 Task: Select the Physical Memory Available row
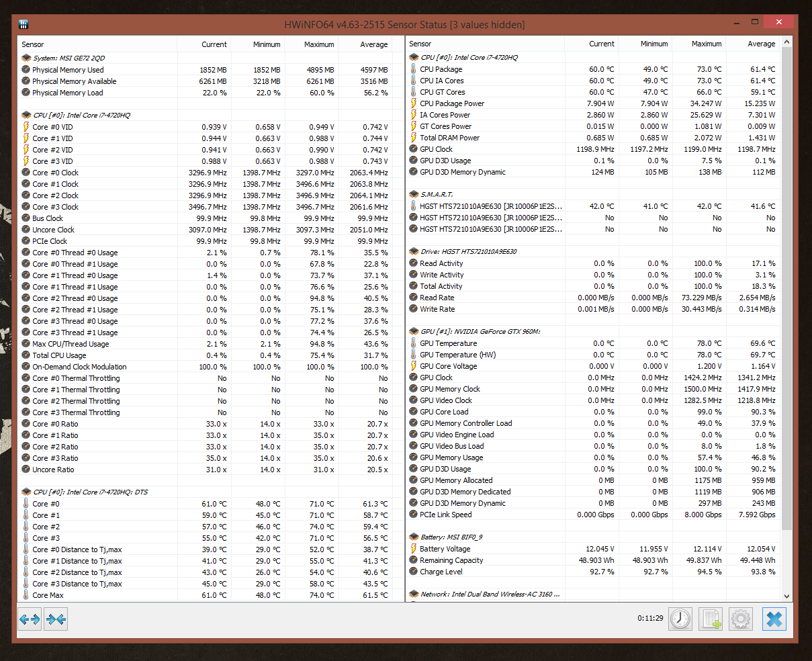pos(206,81)
